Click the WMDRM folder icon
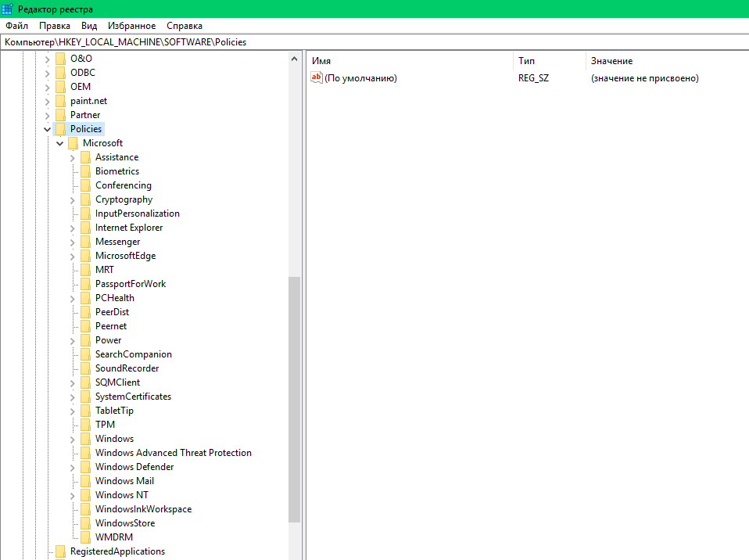This screenshot has width=749, height=560. click(x=85, y=537)
